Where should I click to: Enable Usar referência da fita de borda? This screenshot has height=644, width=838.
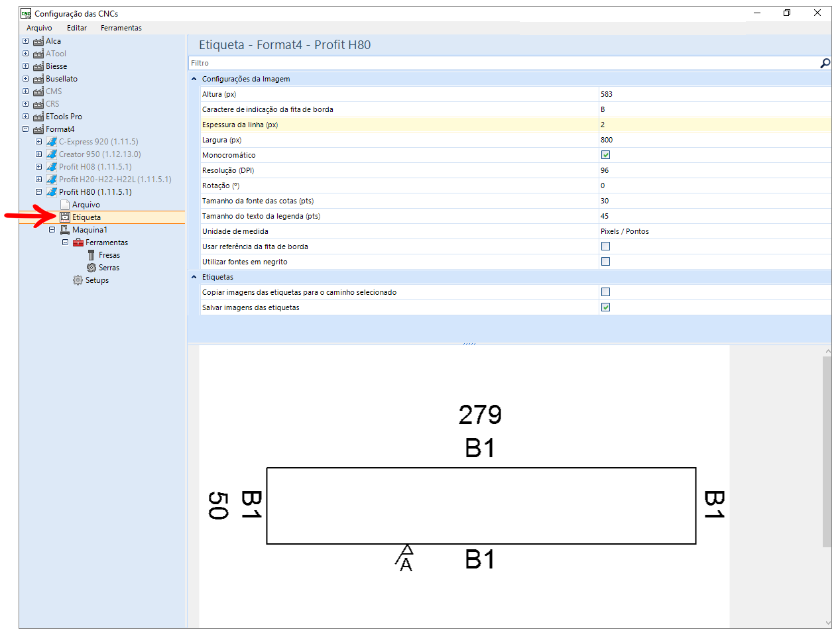tap(605, 246)
